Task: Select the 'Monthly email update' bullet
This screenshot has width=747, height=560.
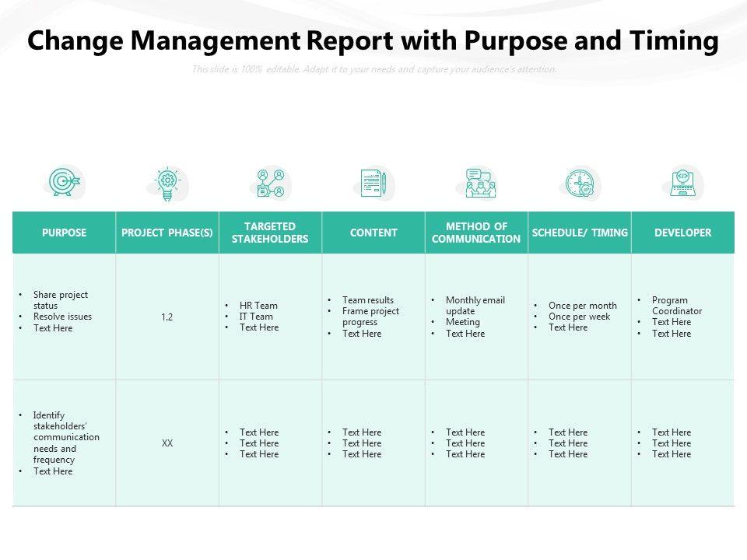Action: (x=475, y=305)
